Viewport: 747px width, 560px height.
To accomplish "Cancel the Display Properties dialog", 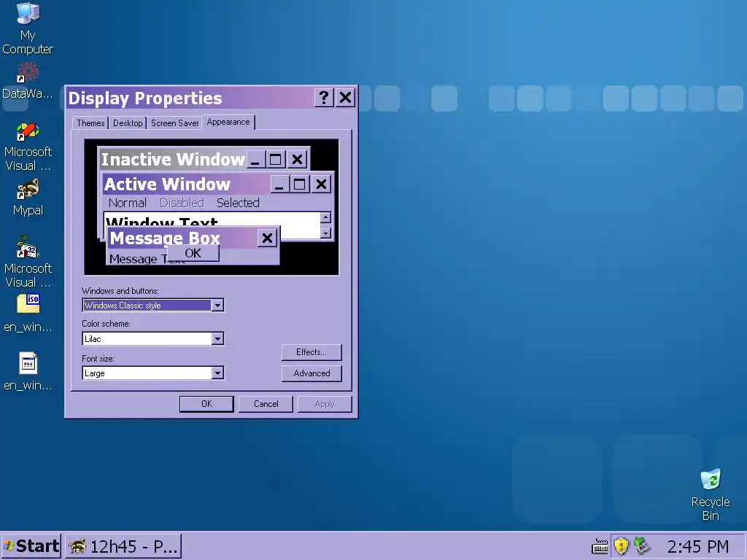I will (x=266, y=404).
